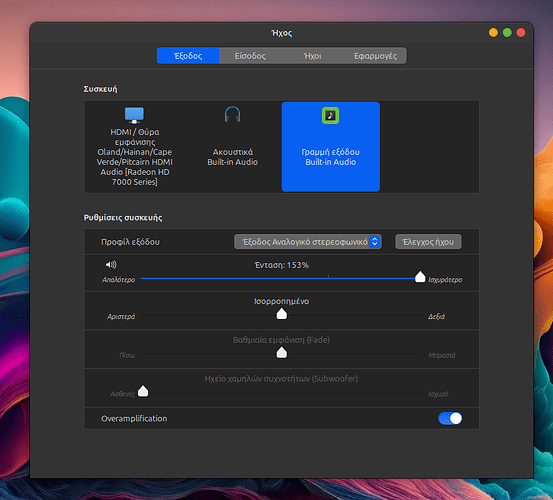
Task: Select the Έξοδος tab
Action: point(188,56)
